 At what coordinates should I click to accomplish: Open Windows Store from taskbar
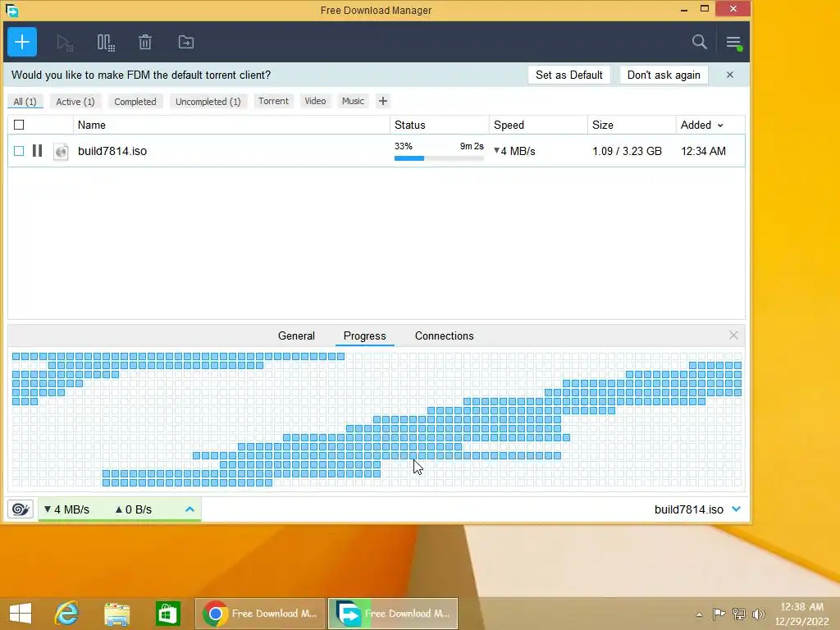pos(167,614)
